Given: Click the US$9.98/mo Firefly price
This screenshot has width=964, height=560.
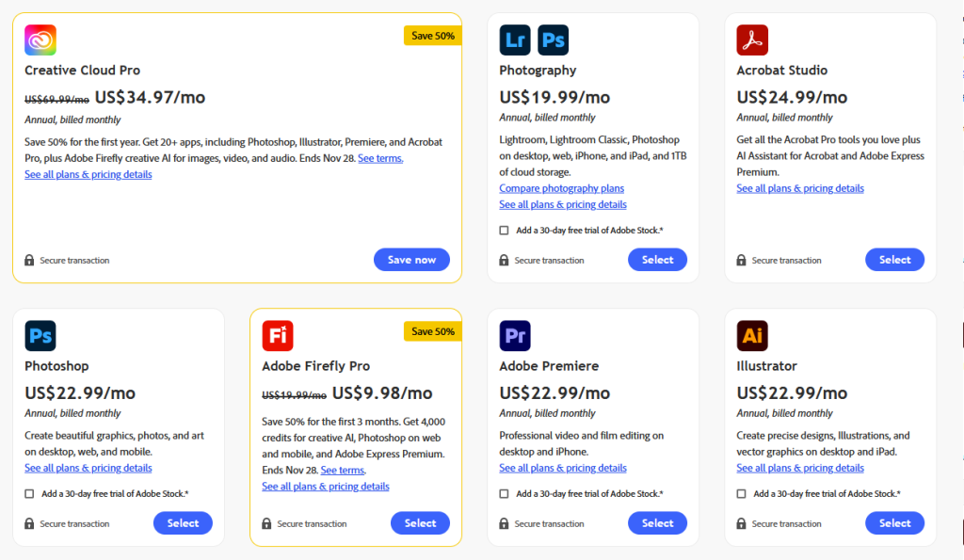Looking at the screenshot, I should [382, 392].
